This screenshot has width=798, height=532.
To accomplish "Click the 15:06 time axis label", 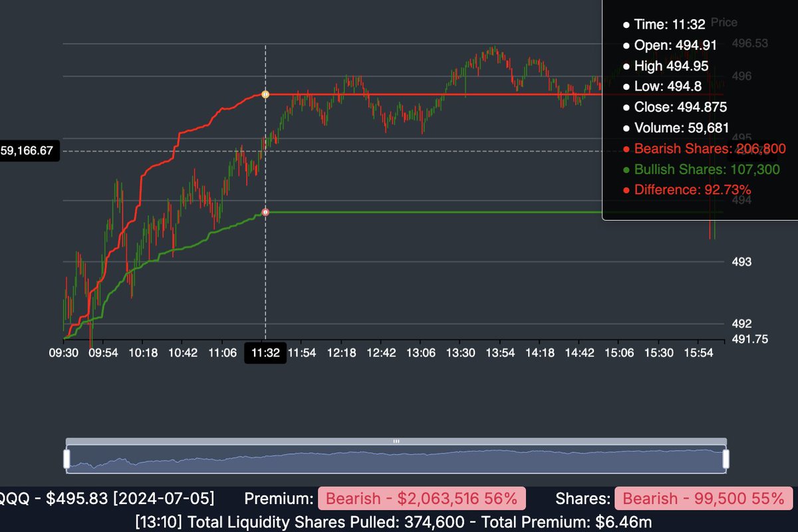I will point(620,353).
